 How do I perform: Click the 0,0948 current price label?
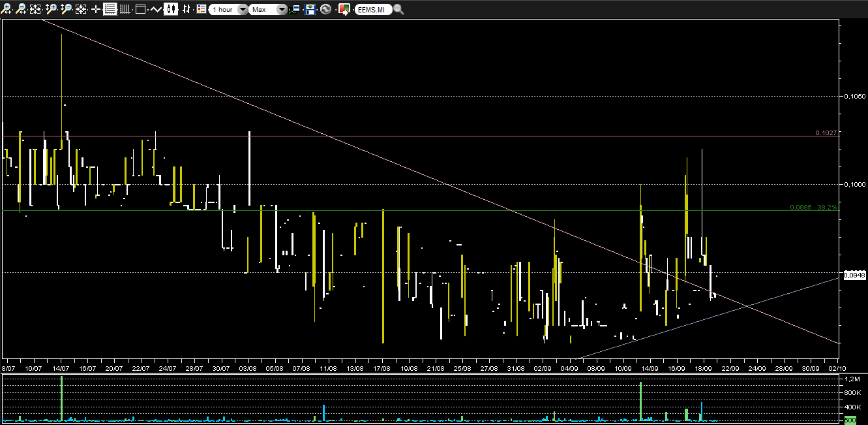pos(854,275)
